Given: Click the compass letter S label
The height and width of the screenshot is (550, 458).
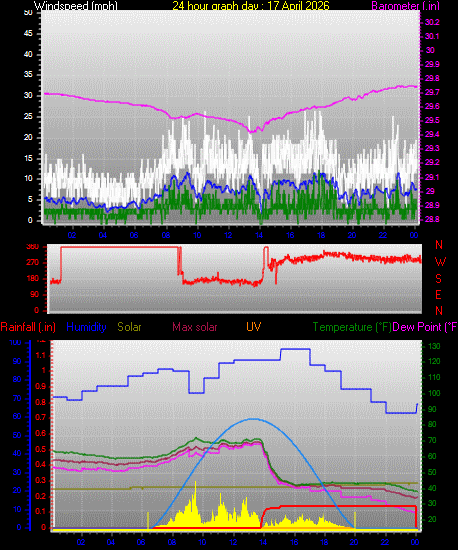Looking at the screenshot, I should click(438, 279).
